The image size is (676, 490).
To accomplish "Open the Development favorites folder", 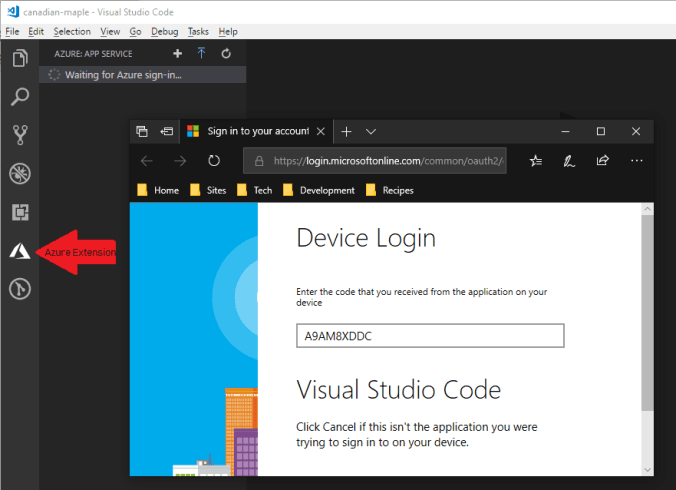I will click(319, 190).
